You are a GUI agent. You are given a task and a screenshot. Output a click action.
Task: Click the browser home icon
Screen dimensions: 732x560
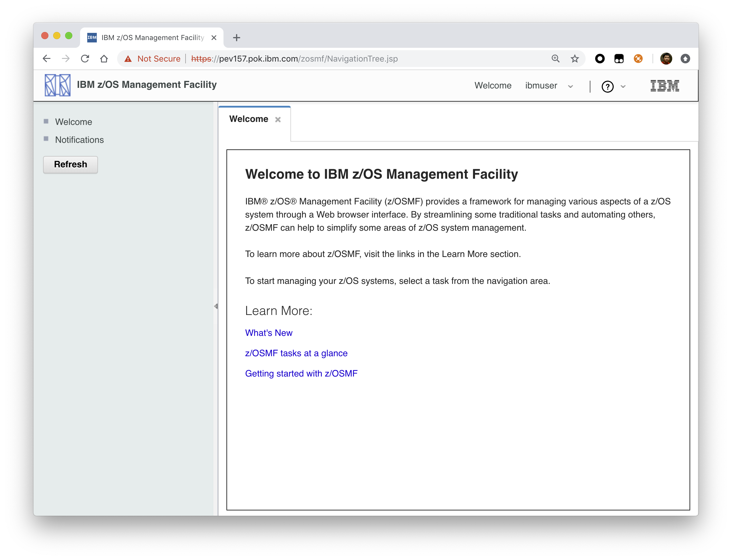[x=104, y=59]
